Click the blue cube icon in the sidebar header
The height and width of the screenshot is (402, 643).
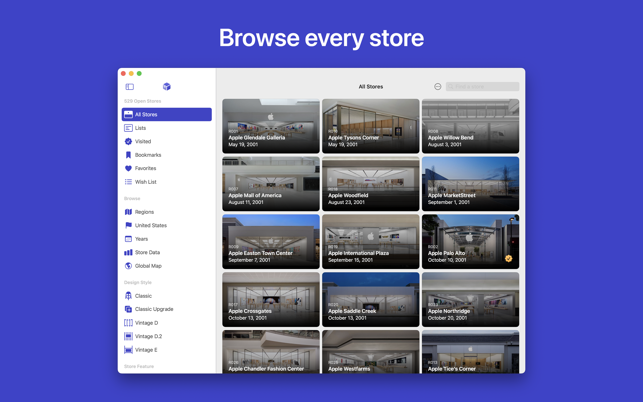(166, 87)
